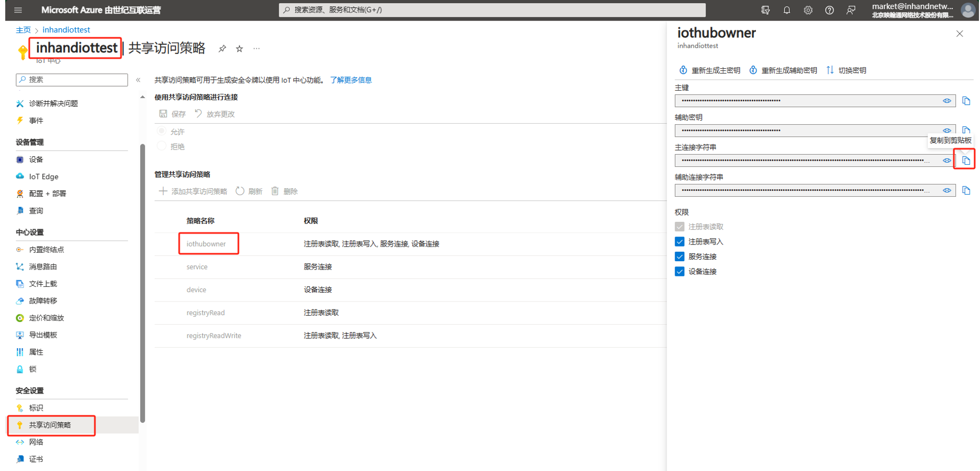This screenshot has width=980, height=471.
Task: Toggle the 设备连接 checkbox
Action: (x=680, y=272)
